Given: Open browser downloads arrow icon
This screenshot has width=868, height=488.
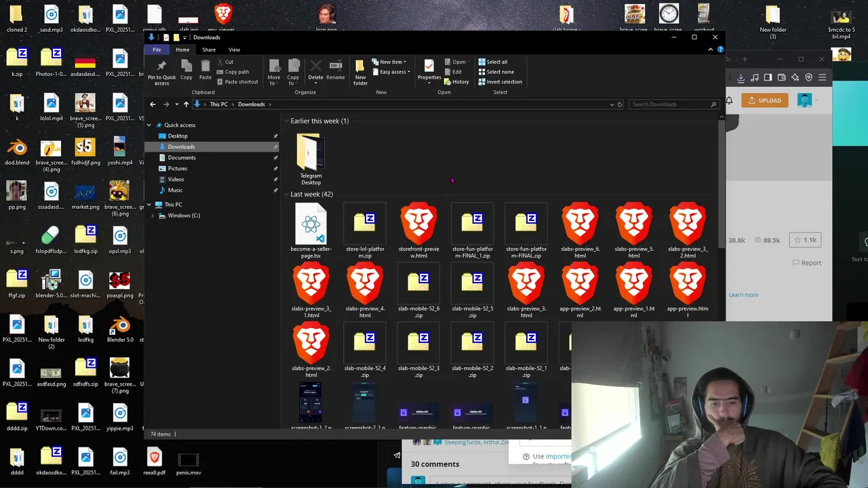Looking at the screenshot, I should [x=741, y=78].
